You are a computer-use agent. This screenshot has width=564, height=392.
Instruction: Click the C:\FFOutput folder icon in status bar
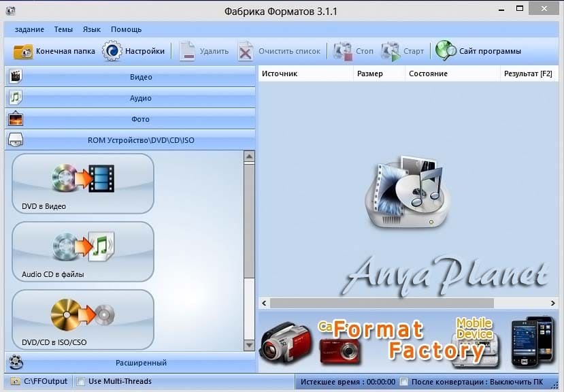(x=15, y=381)
